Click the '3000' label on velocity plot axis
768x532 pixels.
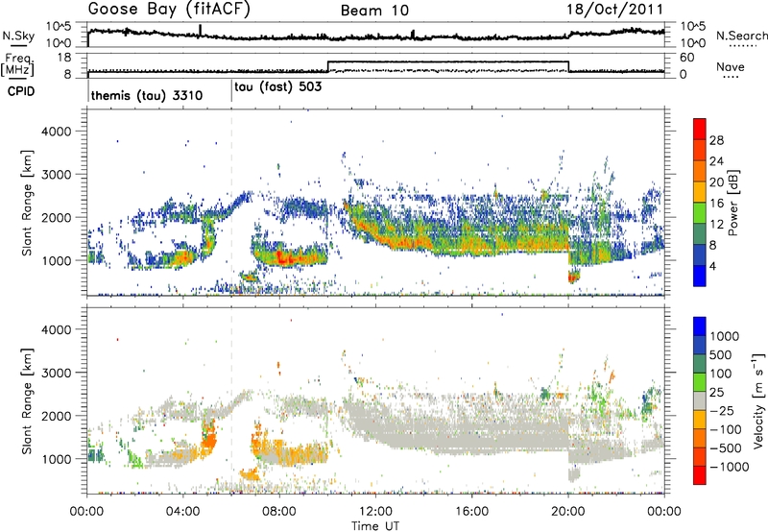click(x=56, y=373)
